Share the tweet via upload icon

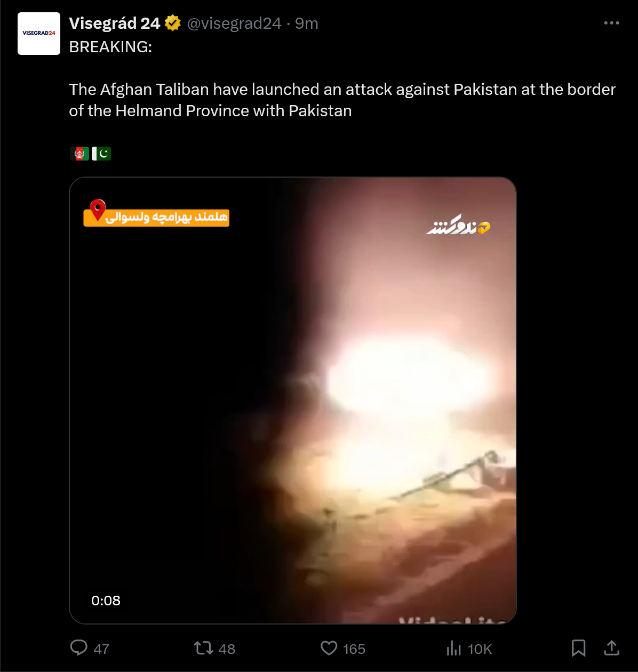pos(611,648)
